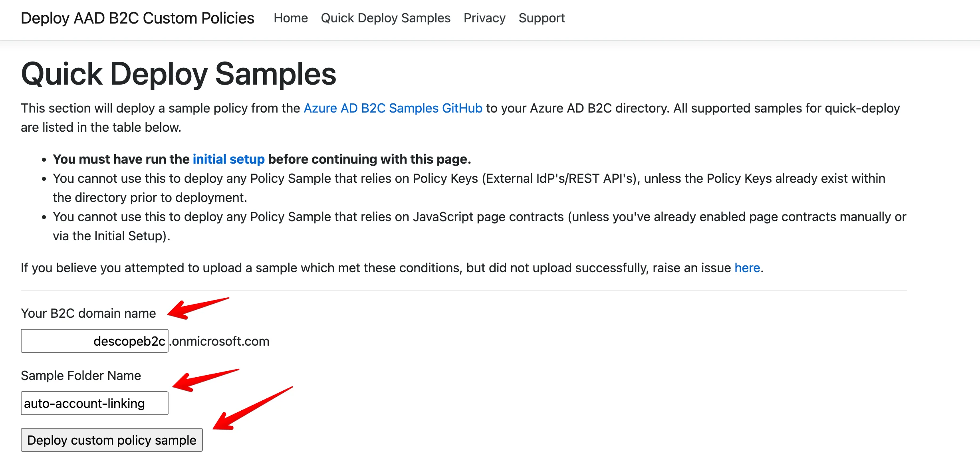Screen dimensions: 980x463
Task: Follow the initial setup link
Action: 228,159
